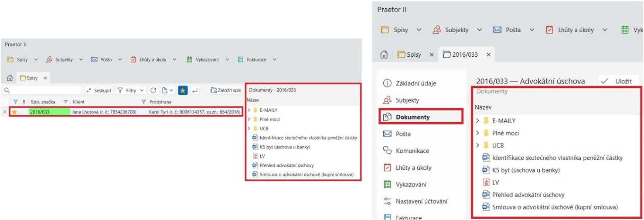
Task: Open the Filtry dropdown
Action: click(131, 91)
